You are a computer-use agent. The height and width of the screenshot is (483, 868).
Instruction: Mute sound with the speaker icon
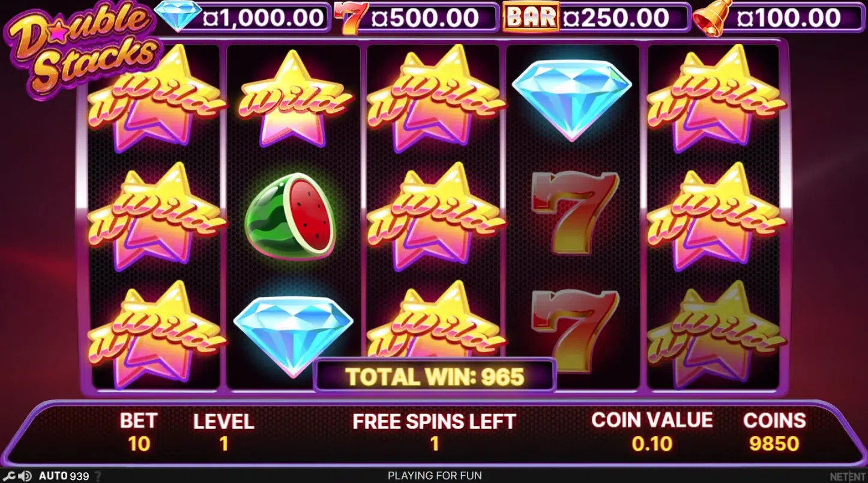tap(25, 476)
